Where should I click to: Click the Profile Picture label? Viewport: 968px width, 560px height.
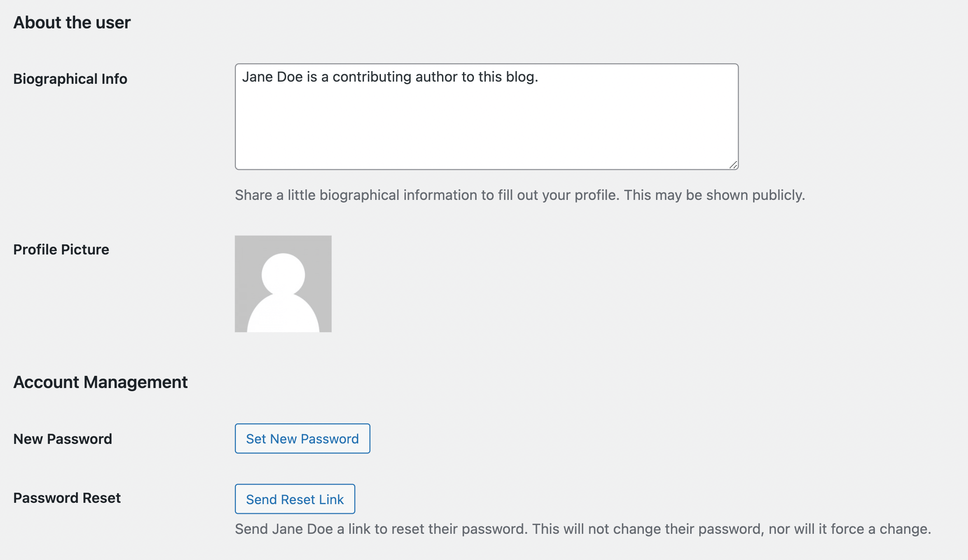[x=62, y=249]
